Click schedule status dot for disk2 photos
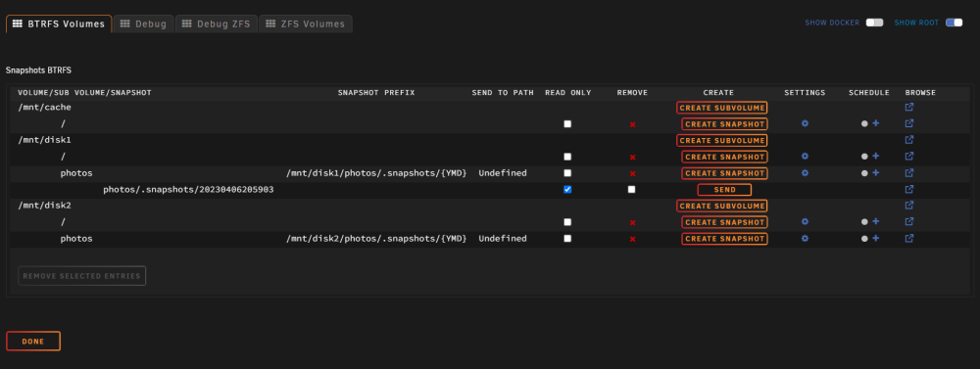The image size is (980, 369). 864,239
